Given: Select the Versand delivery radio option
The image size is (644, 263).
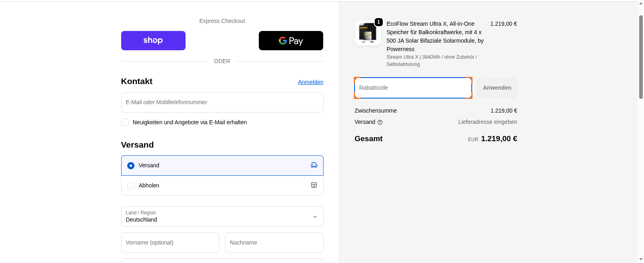Looking at the screenshot, I should [x=131, y=166].
